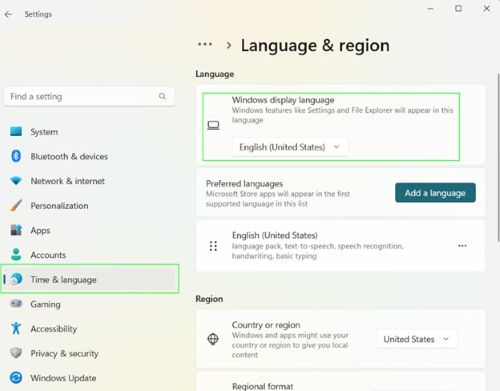Image resolution: width=500 pixels, height=391 pixels.
Task: Click the search magnifier icon
Action: point(162,96)
